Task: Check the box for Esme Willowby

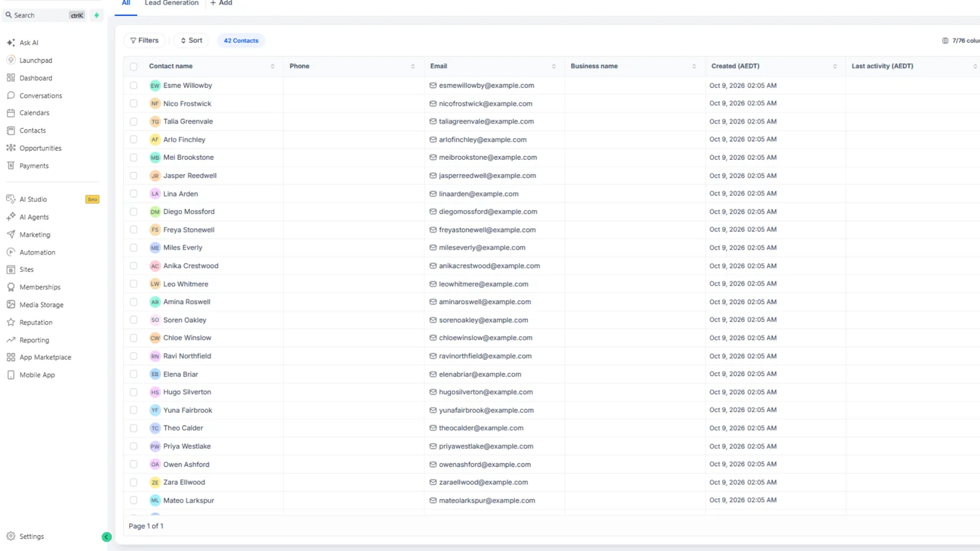Action: point(134,86)
